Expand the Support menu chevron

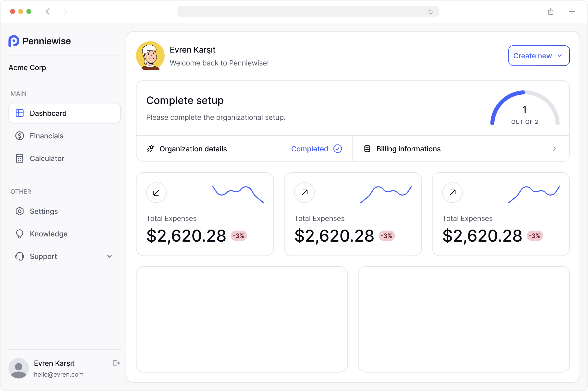click(x=109, y=256)
